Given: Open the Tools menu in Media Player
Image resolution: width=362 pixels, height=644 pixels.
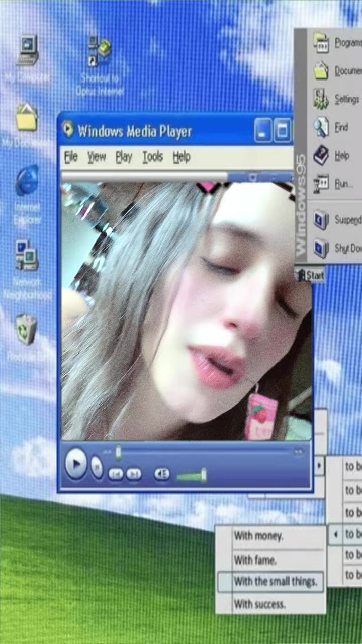Looking at the screenshot, I should tap(152, 157).
